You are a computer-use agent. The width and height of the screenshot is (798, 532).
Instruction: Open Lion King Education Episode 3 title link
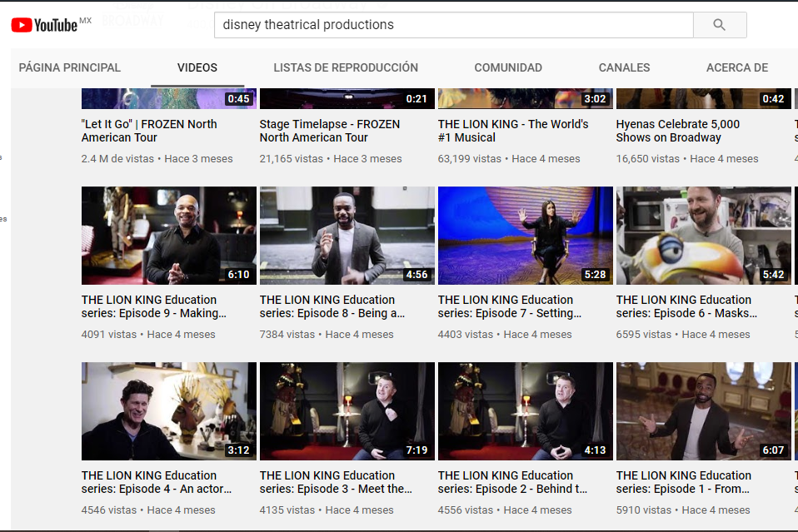point(336,482)
